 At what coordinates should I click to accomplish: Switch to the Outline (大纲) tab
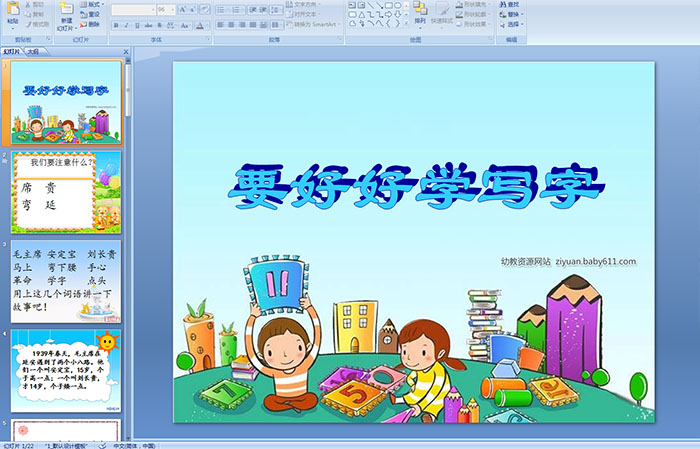coord(33,51)
